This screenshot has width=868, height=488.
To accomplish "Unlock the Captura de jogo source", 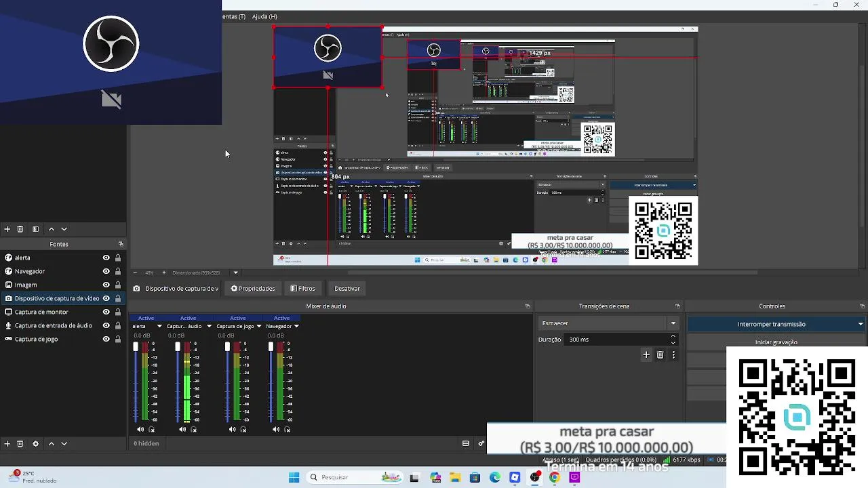I will (118, 339).
